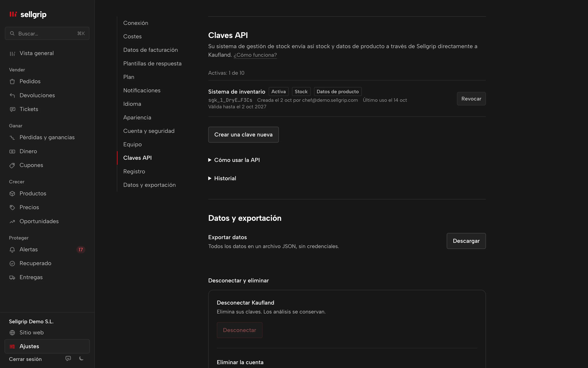Screen dimensions: 588x368
Task: Click the Dinero banknote icon
Action: point(12,151)
